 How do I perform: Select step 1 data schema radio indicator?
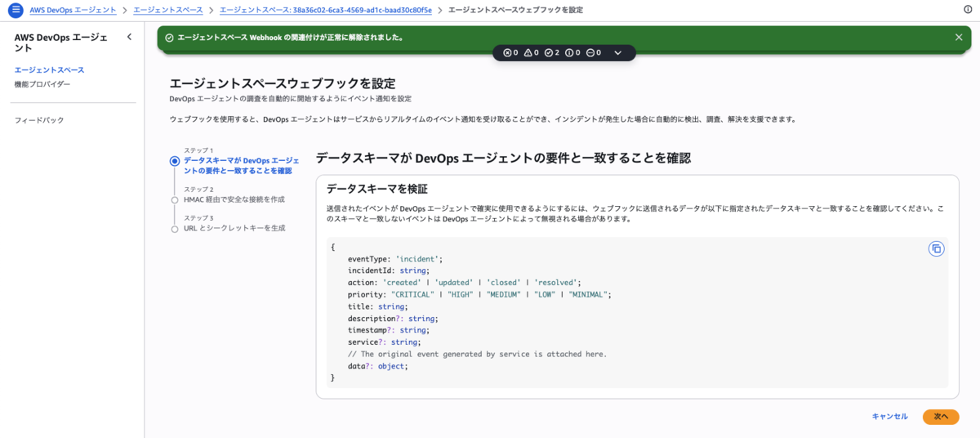coord(175,161)
